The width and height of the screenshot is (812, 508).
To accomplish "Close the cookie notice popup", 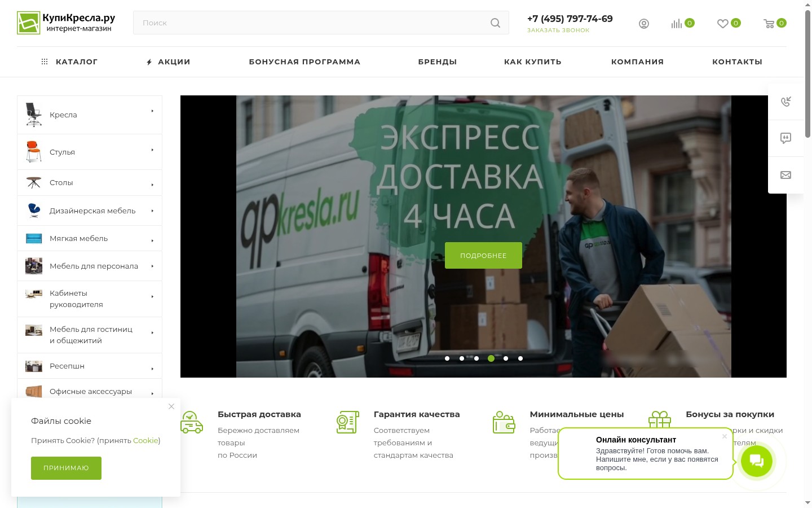I will (171, 406).
